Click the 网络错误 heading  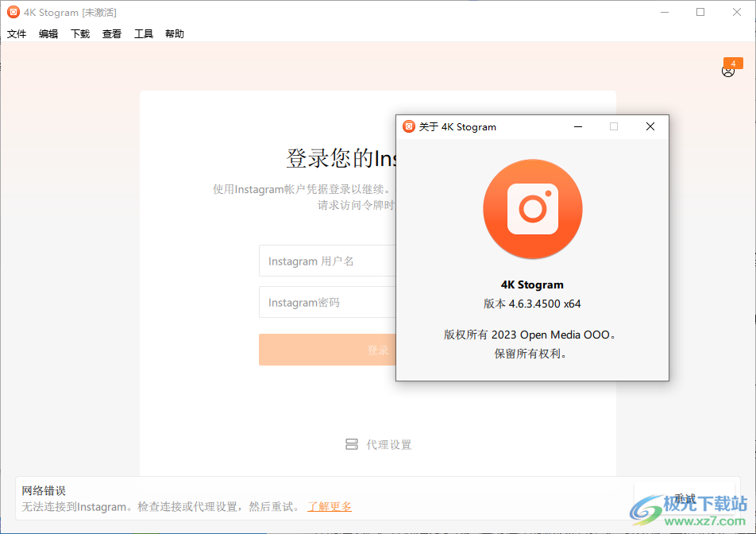tap(44, 490)
